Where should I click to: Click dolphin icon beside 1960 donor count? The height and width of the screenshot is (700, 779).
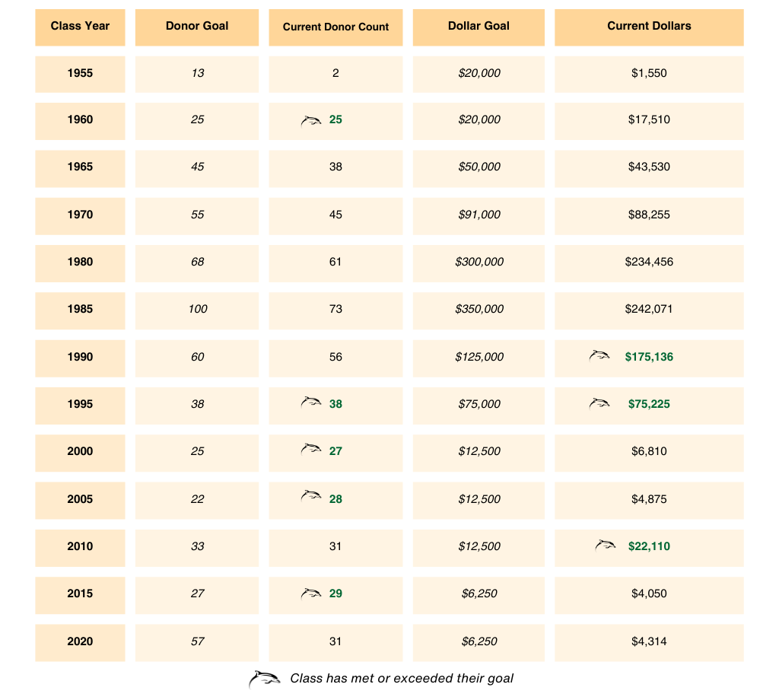pyautogui.click(x=311, y=120)
